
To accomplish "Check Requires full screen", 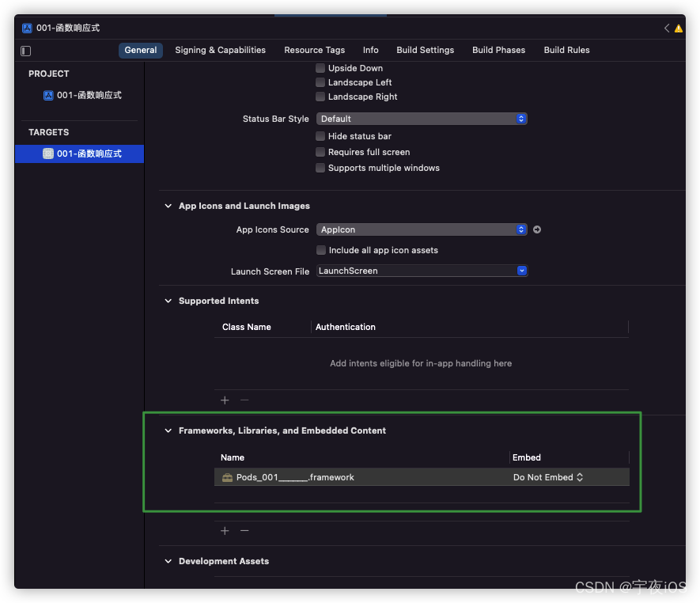I will [x=320, y=152].
